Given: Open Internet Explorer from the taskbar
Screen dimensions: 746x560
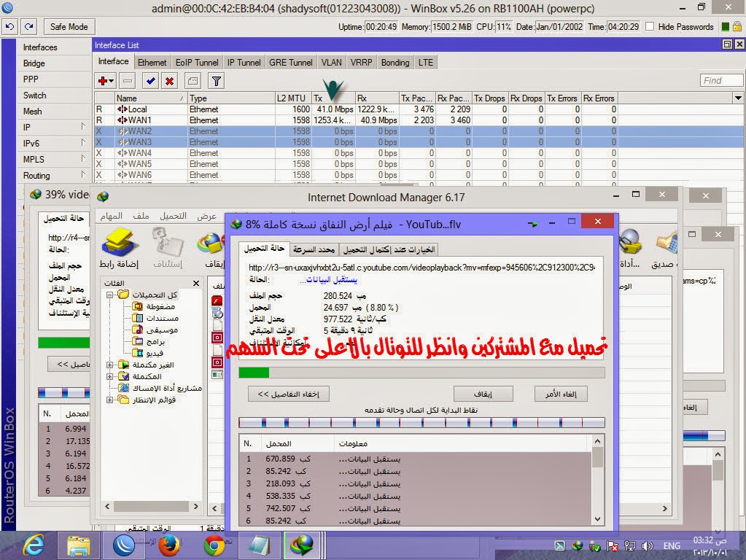Looking at the screenshot, I should point(34,545).
